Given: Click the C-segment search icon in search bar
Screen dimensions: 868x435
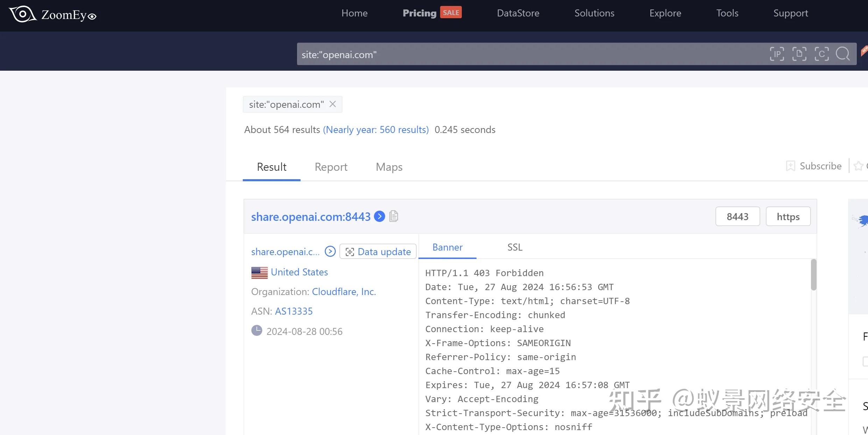Looking at the screenshot, I should pos(821,54).
